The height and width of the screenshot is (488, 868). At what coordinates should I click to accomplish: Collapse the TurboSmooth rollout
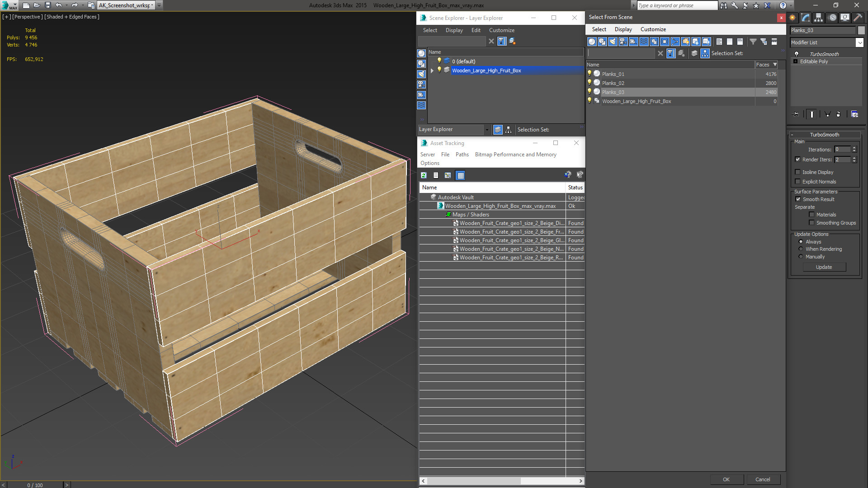(792, 135)
